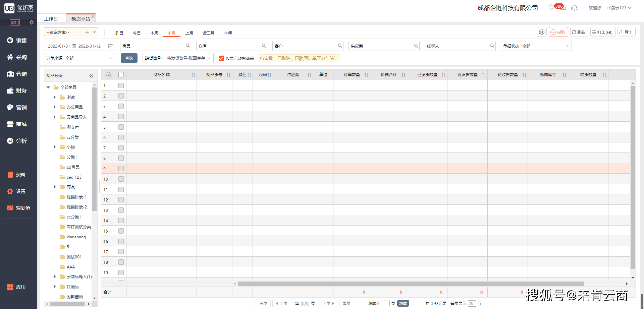
Task: Click the 查询 search button
Action: tap(129, 58)
